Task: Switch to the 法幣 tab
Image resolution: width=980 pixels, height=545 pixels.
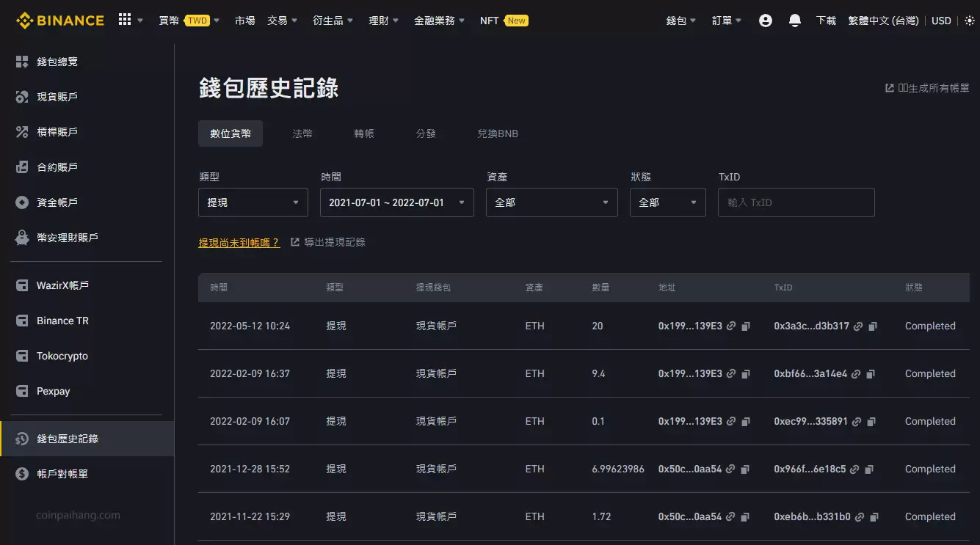Action: click(302, 133)
